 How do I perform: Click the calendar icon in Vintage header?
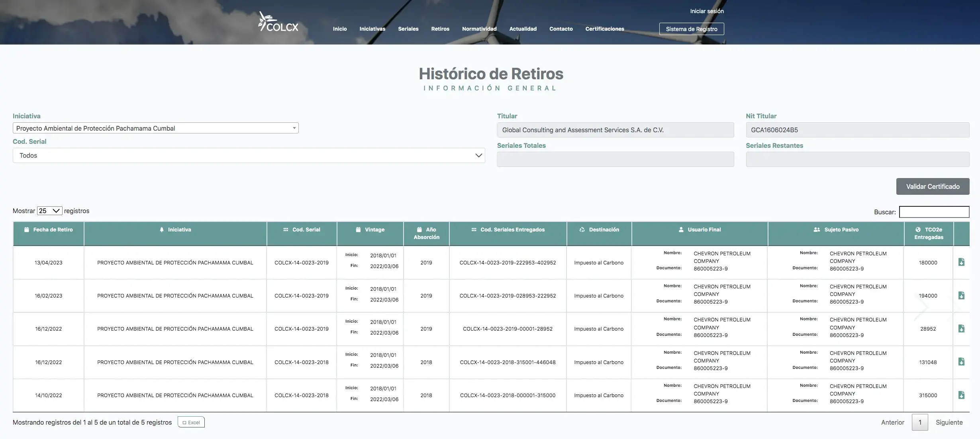tap(358, 229)
